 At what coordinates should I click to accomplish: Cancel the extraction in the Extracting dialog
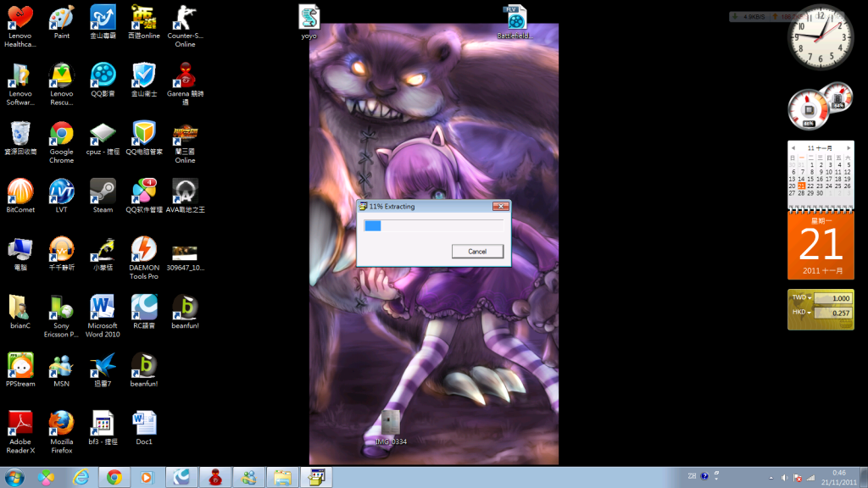tap(477, 251)
